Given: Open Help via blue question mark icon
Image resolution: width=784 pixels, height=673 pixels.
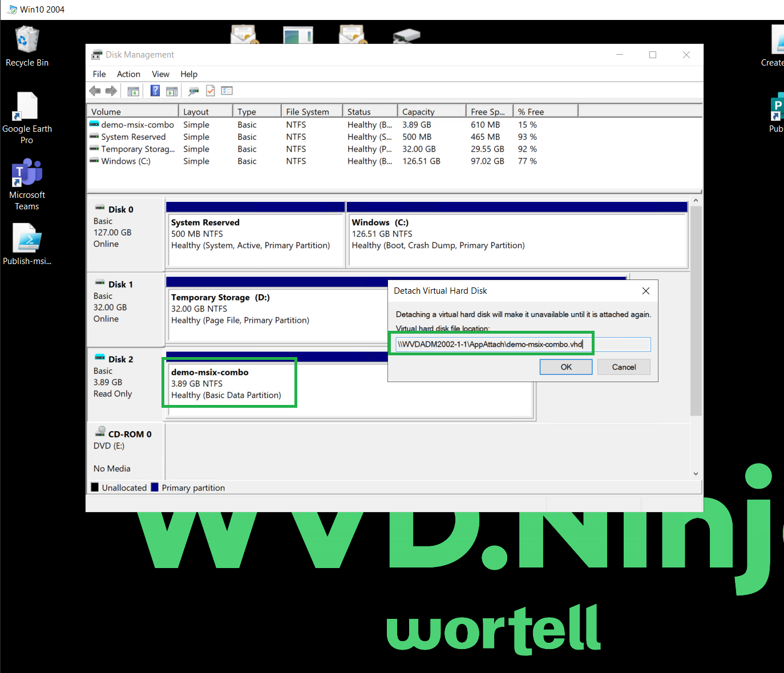Looking at the screenshot, I should click(x=155, y=91).
